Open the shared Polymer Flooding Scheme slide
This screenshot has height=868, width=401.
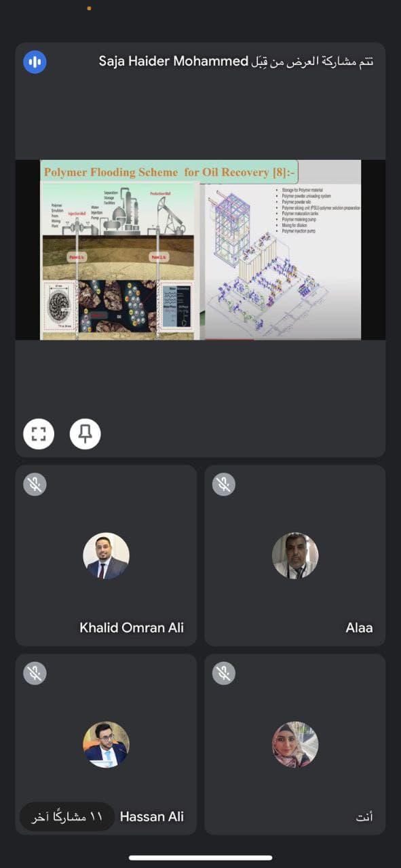(200, 250)
